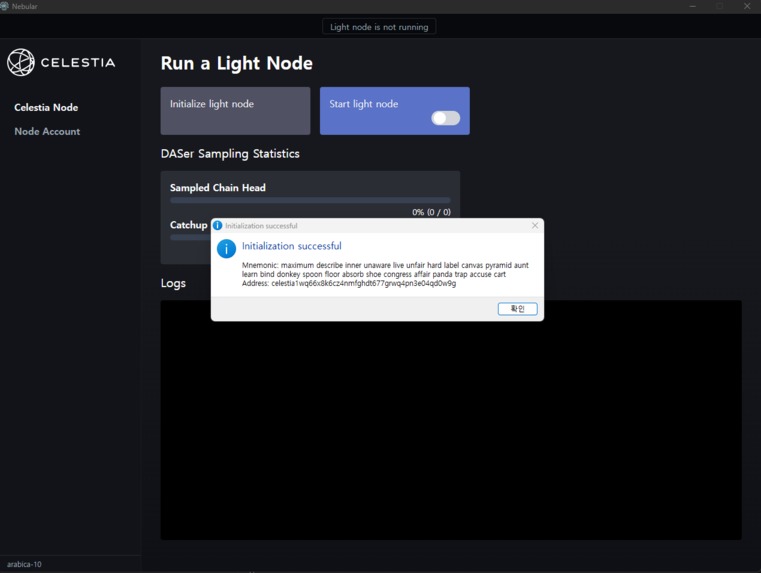The image size is (761, 573).
Task: Click the Catchup label
Action: coord(188,225)
